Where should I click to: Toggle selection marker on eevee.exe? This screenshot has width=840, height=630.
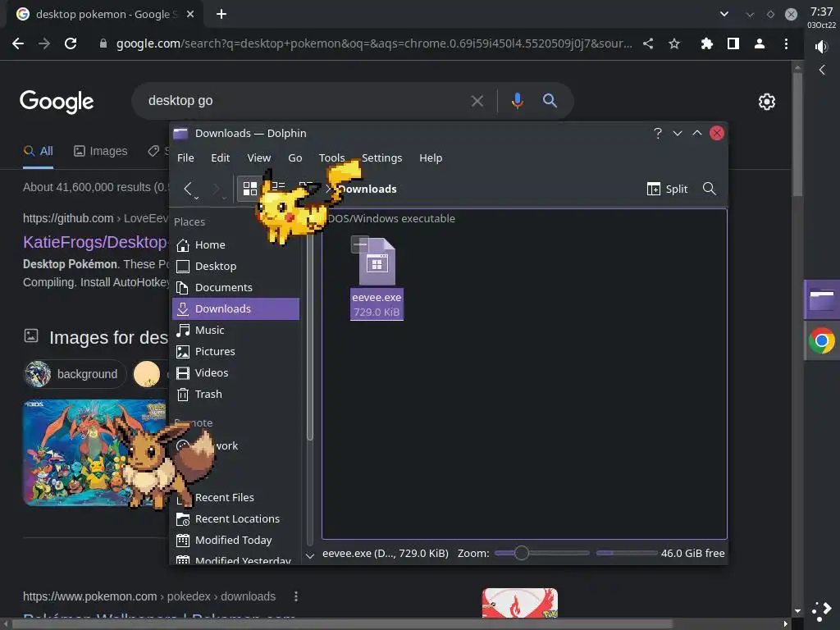click(x=360, y=244)
